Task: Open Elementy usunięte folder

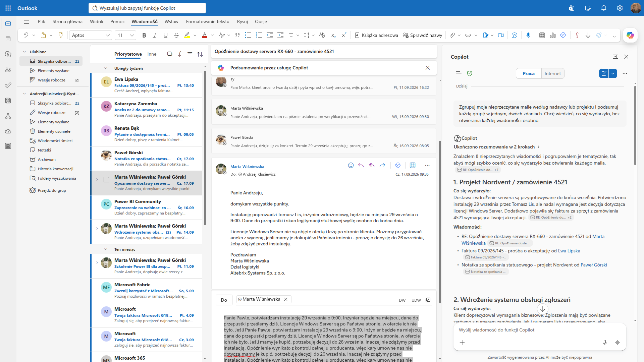Action: (x=54, y=131)
